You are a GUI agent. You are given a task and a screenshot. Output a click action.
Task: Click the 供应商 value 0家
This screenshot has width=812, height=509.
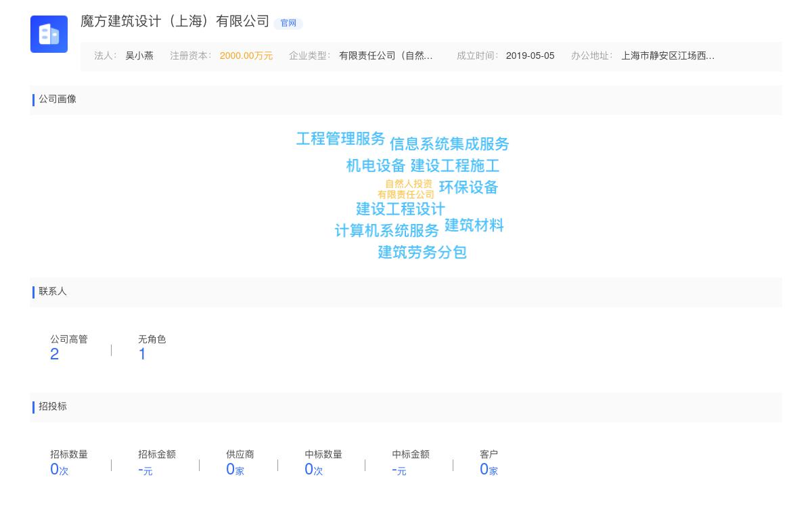[235, 470]
